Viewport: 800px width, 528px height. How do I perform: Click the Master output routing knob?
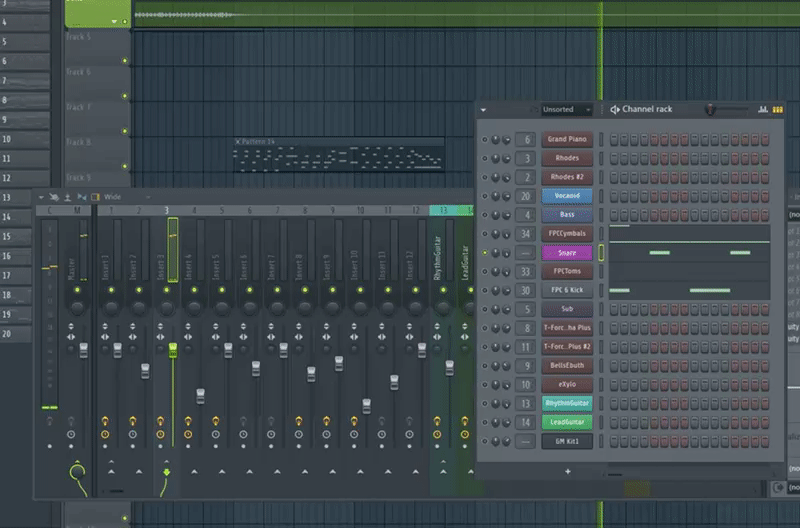pos(77,472)
